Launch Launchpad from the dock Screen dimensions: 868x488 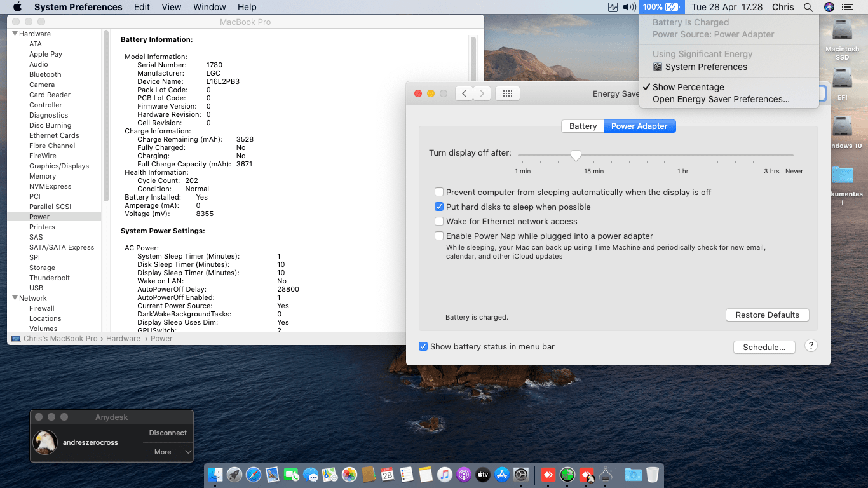click(234, 474)
